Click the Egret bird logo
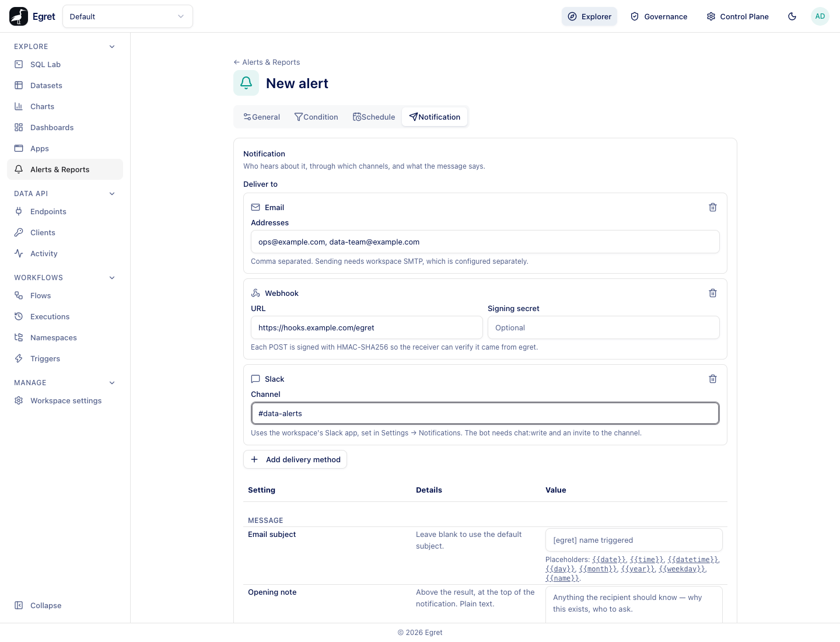The width and height of the screenshot is (840, 642). tap(19, 16)
